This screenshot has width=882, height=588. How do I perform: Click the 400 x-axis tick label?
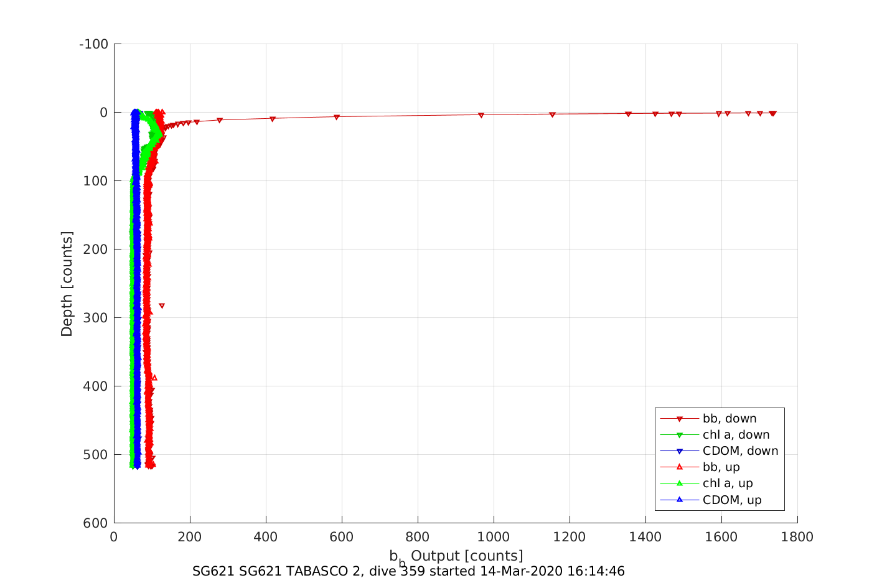(266, 537)
